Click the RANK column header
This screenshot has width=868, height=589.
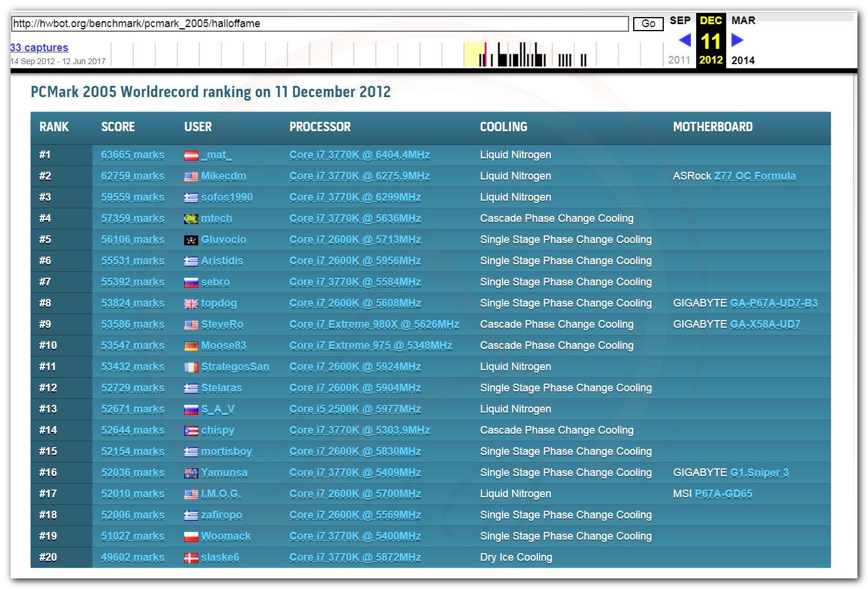coord(54,127)
